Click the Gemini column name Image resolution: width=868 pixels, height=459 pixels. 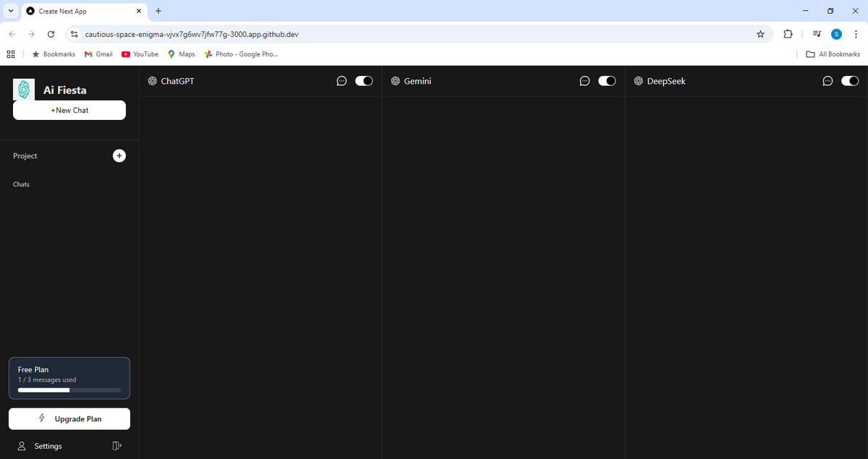(417, 81)
